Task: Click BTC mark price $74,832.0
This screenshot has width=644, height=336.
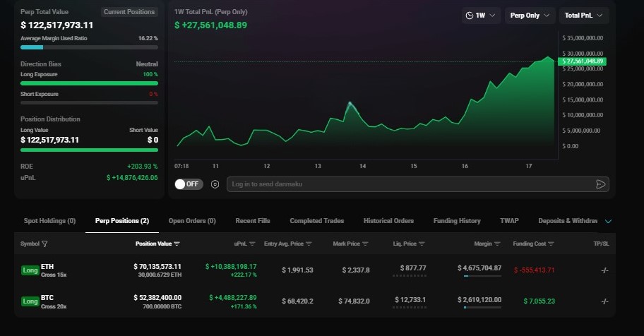Action: point(354,301)
